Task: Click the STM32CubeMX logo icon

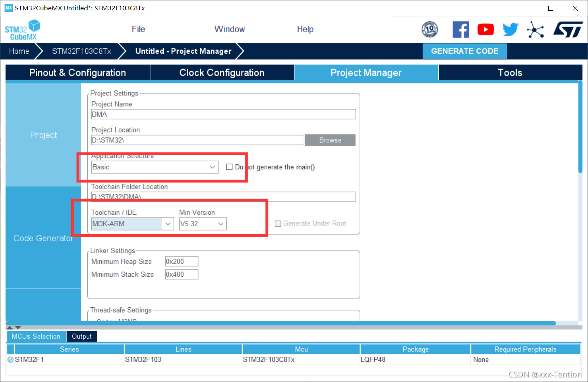Action: (x=23, y=30)
